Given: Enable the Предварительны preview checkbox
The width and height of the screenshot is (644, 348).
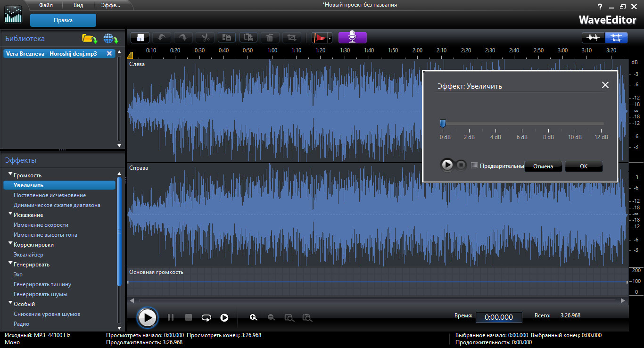Looking at the screenshot, I should point(474,166).
